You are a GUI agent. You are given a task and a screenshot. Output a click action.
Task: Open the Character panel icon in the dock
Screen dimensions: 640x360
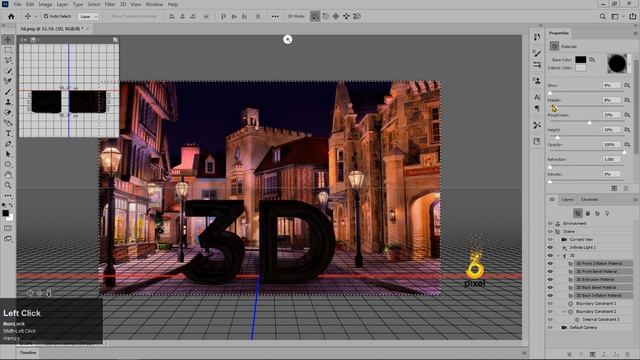click(x=537, y=97)
